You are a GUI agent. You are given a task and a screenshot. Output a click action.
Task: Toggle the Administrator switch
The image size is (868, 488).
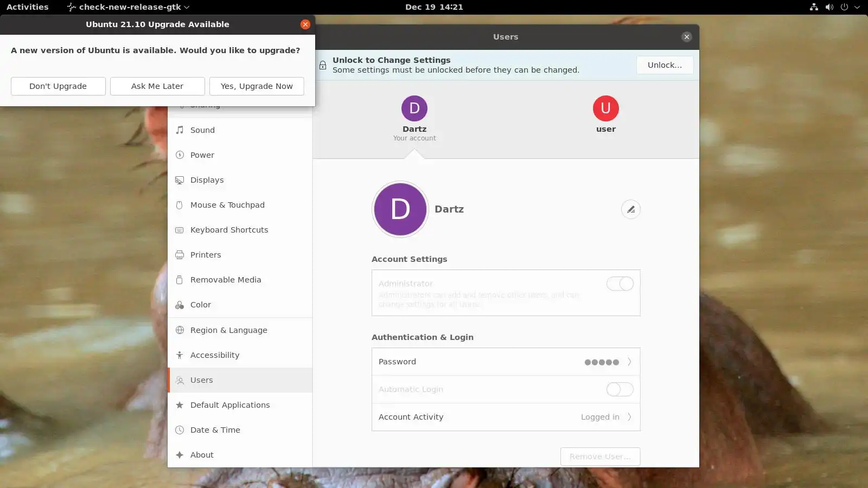point(620,284)
